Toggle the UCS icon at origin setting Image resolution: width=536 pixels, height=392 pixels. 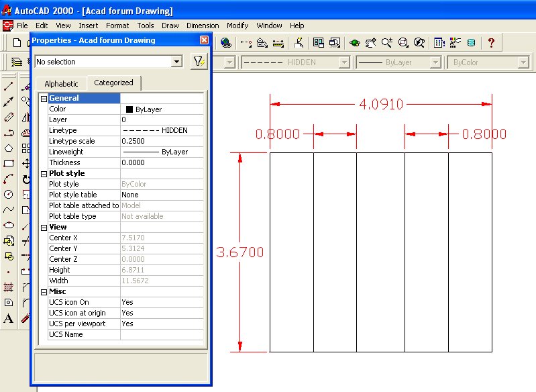tap(162, 313)
